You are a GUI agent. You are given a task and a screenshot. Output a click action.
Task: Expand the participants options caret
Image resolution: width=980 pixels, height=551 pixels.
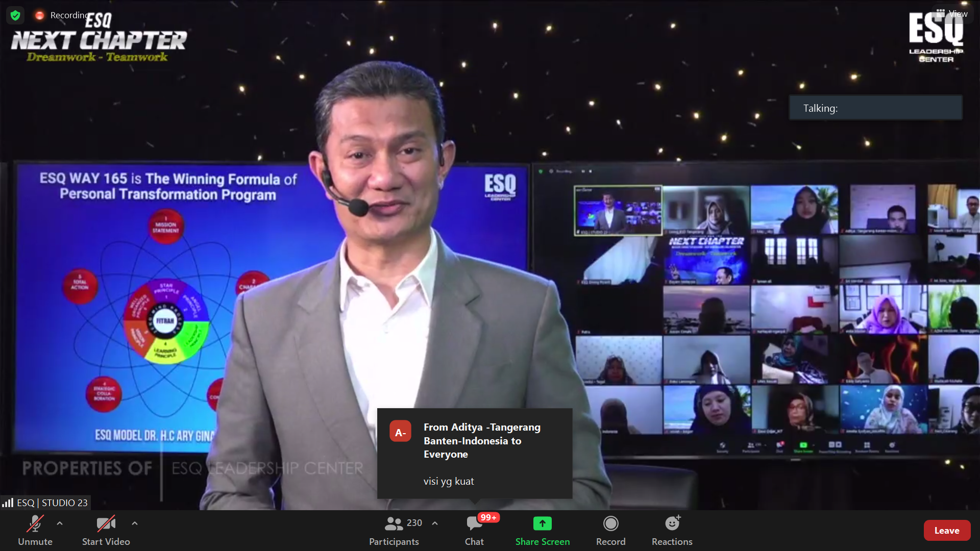point(435,523)
